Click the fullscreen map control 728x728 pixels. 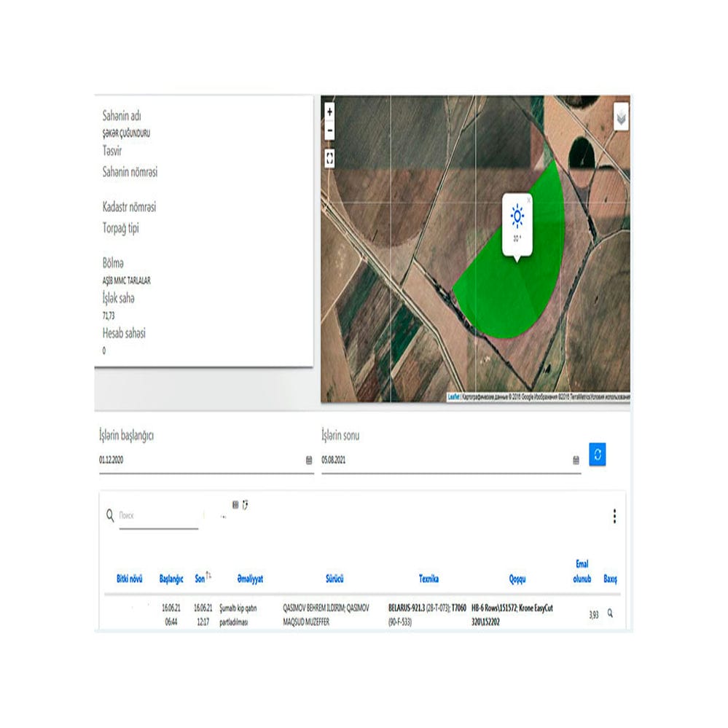point(330,157)
